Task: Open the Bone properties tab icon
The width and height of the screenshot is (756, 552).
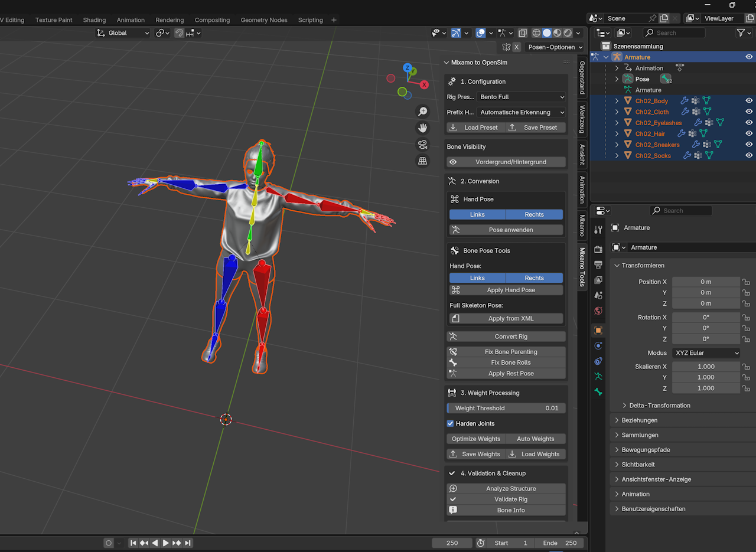Action: (598, 392)
